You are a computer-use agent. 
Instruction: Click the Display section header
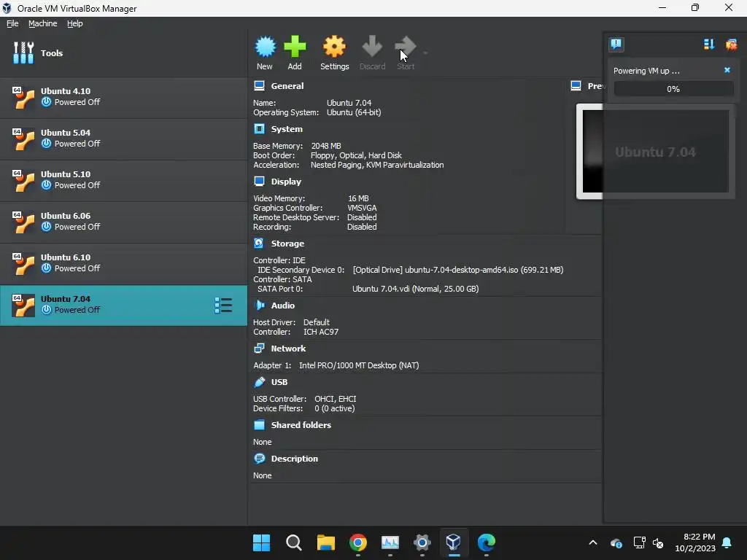pos(286,182)
